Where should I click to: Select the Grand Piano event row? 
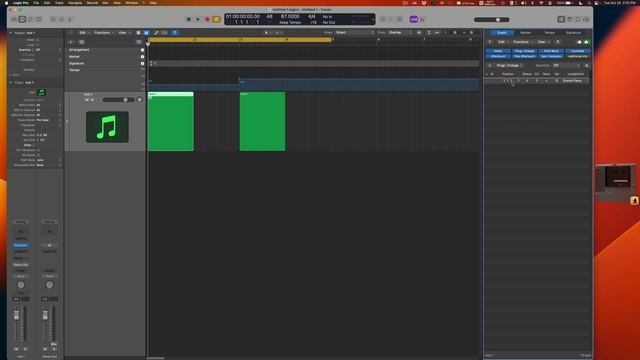click(536, 81)
